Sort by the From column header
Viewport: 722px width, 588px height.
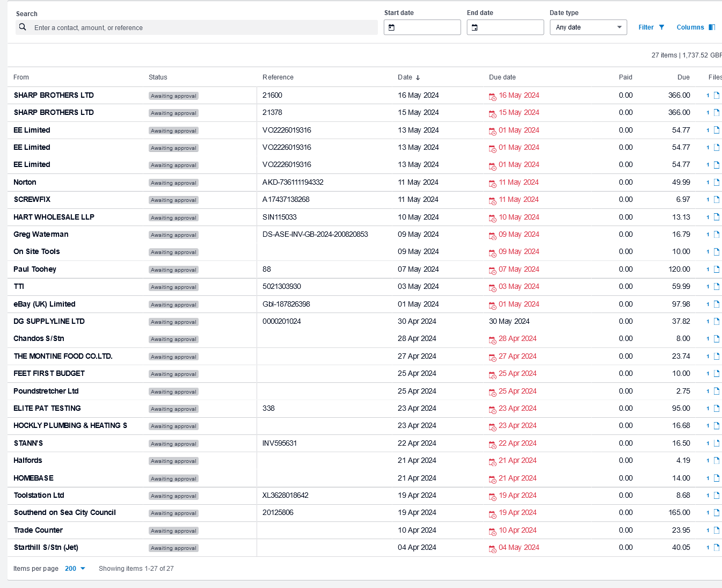coord(21,77)
